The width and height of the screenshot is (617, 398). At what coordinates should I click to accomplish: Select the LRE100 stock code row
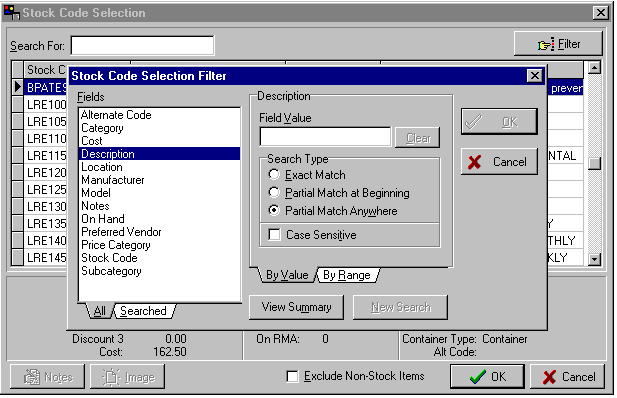(46, 104)
